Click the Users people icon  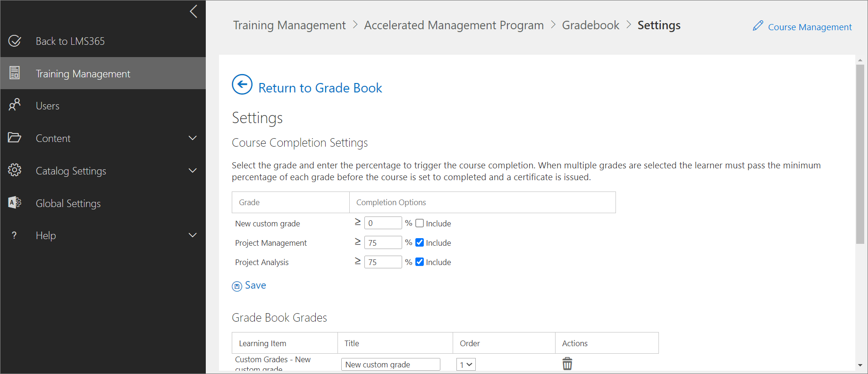point(15,105)
